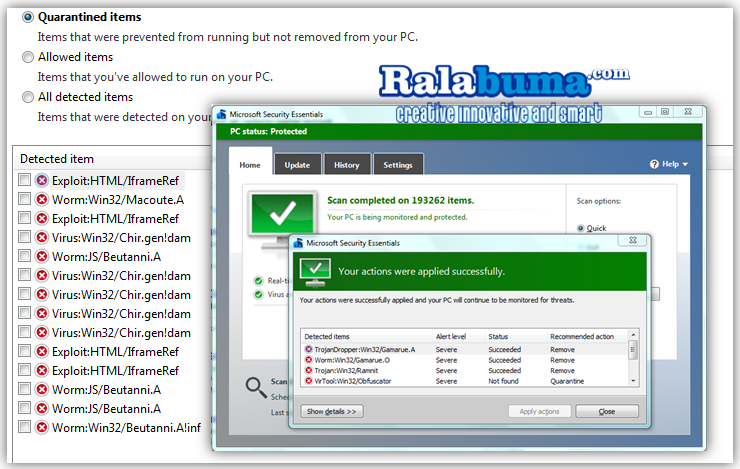Click the Microsoft Security Essentials title bar icon in main window
The width and height of the screenshot is (740, 469).
tap(221, 114)
